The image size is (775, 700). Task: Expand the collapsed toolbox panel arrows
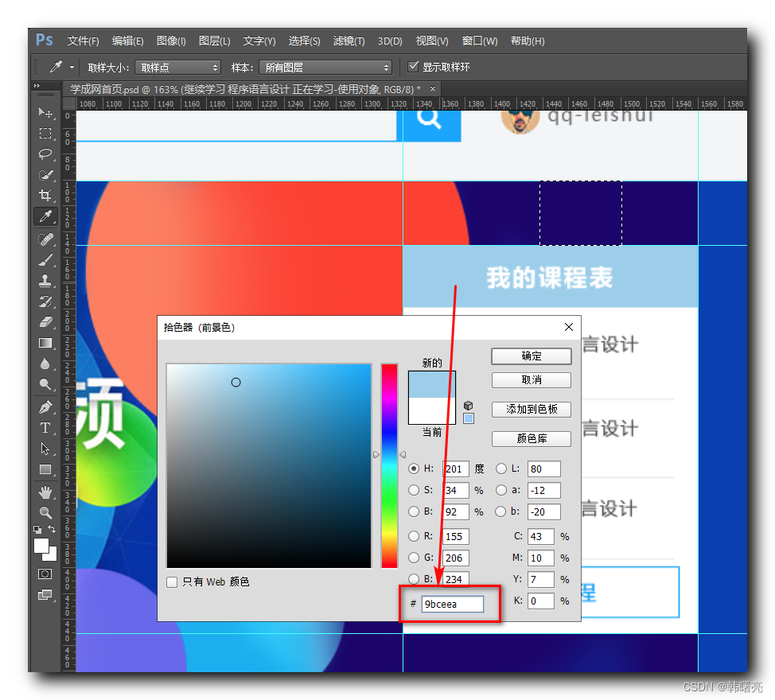[37, 86]
